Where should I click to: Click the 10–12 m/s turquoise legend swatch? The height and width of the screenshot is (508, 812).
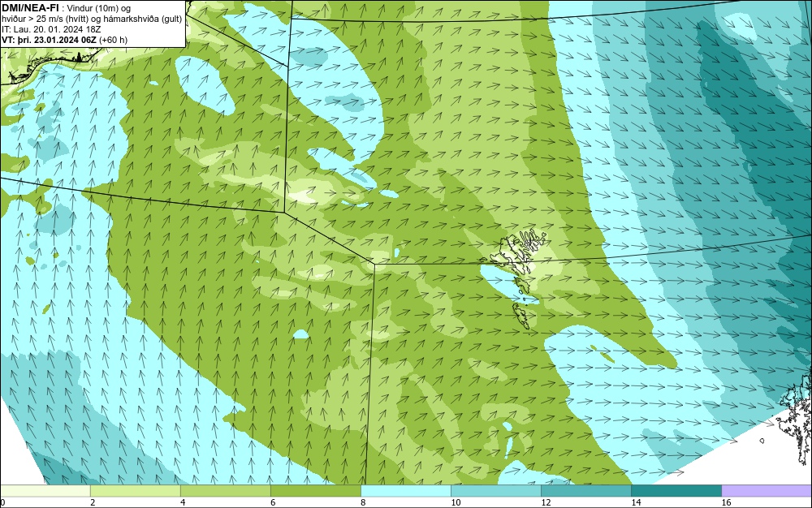point(495,491)
